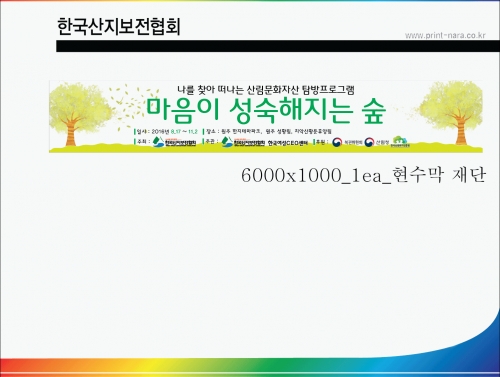Viewport: 500px width, 377px height.
Task: Click the 한국산지보전협회 title heading
Action: 119,27
